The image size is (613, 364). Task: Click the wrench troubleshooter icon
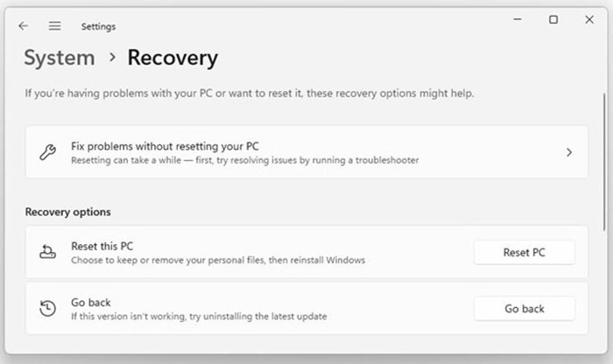point(48,152)
